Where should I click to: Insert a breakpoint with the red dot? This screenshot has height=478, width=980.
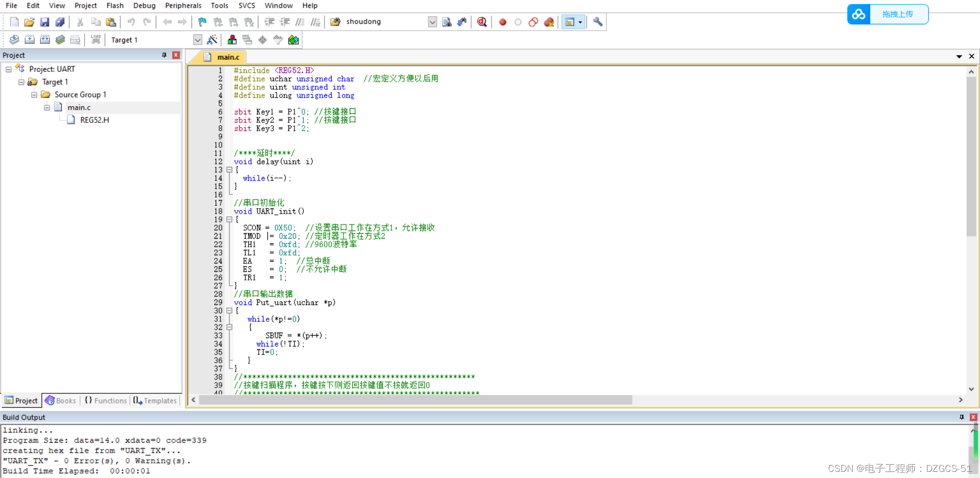[x=503, y=22]
